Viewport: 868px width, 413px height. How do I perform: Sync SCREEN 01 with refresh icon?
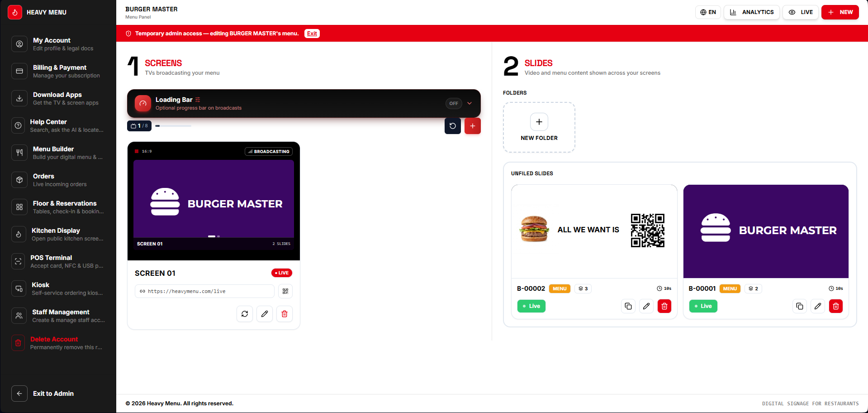[x=245, y=314]
